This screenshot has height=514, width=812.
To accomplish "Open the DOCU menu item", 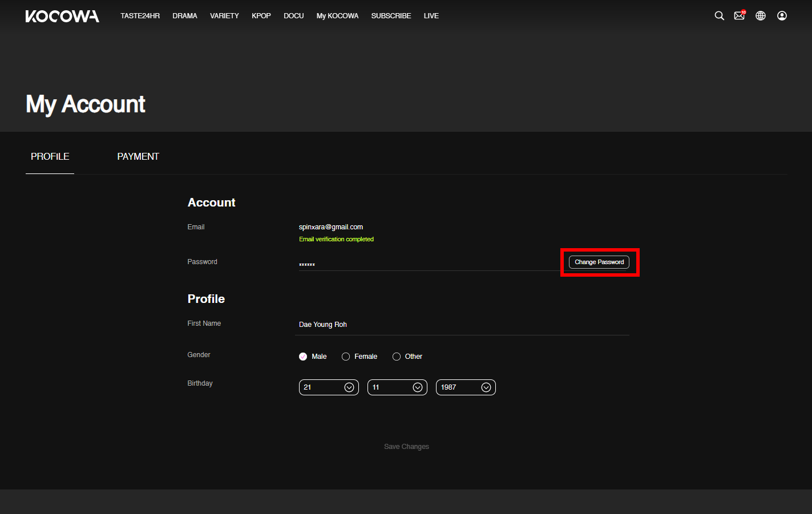I will (294, 16).
